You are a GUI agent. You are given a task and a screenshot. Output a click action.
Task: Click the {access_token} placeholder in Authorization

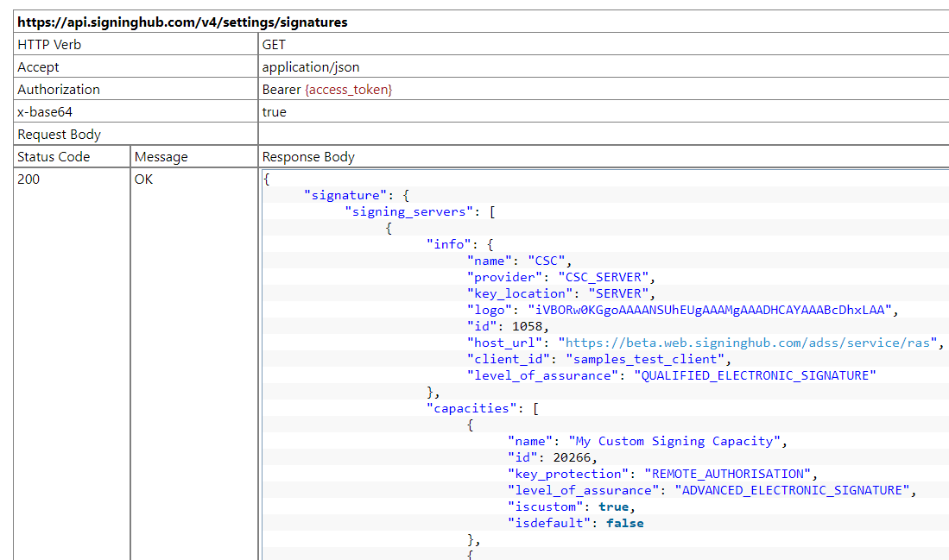(348, 90)
